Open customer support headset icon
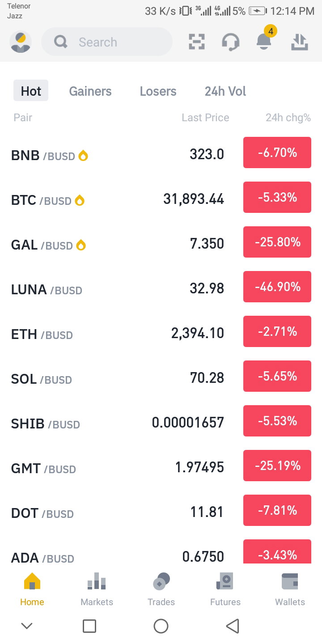 [x=231, y=42]
